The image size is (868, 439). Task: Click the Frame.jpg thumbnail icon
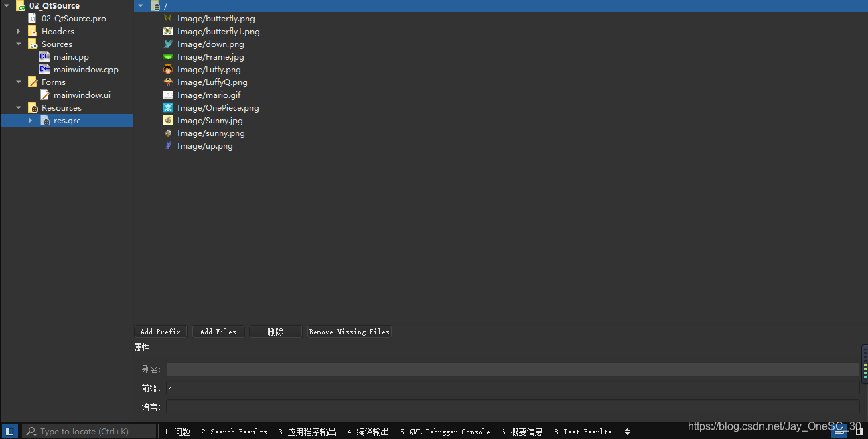(168, 57)
